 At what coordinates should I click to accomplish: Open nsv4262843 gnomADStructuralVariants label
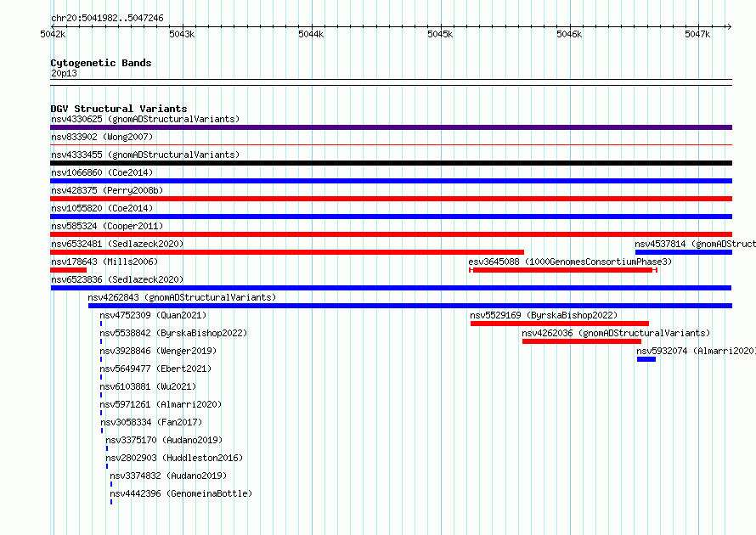[182, 297]
